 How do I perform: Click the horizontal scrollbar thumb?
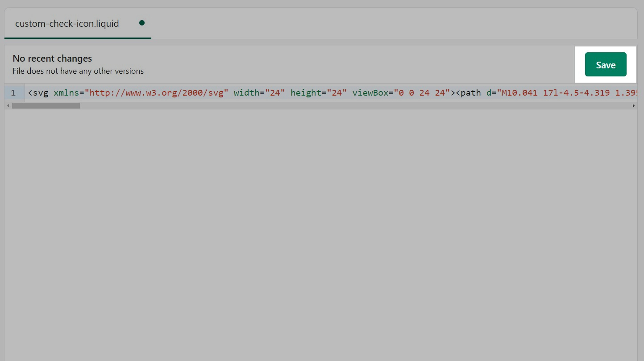pos(46,106)
